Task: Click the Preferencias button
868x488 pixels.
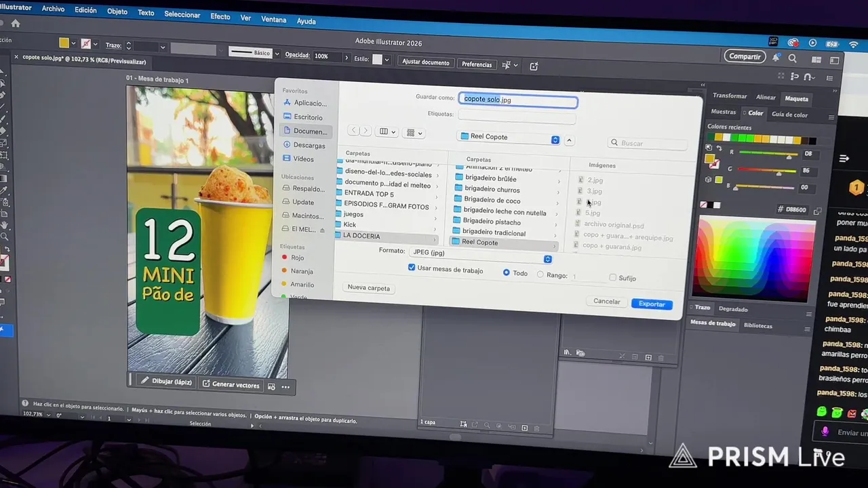Action: (477, 64)
